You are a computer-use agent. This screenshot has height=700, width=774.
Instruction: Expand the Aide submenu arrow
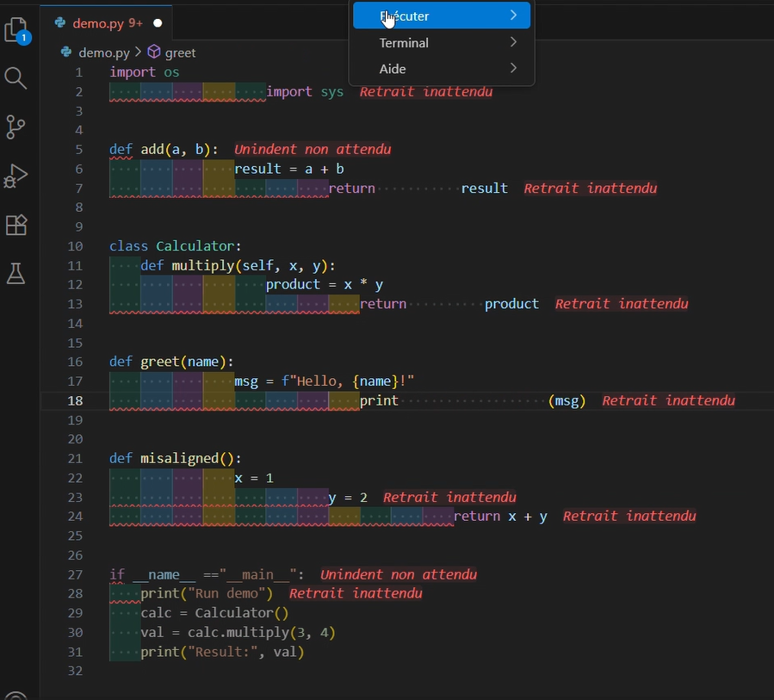coord(513,69)
